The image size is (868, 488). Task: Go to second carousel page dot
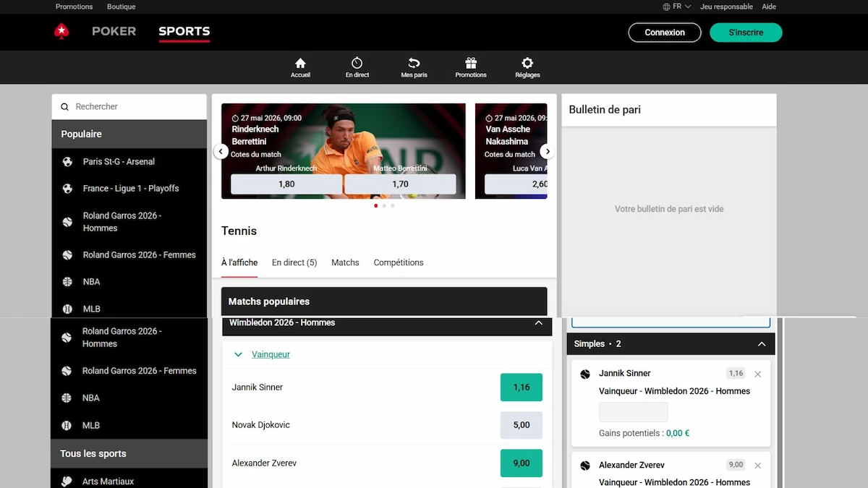(384, 206)
